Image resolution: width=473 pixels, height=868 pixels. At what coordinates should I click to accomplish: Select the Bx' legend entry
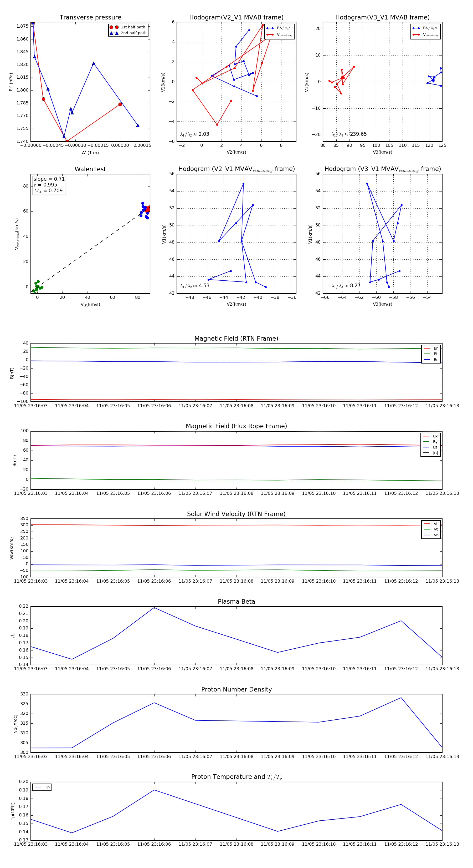click(x=431, y=436)
